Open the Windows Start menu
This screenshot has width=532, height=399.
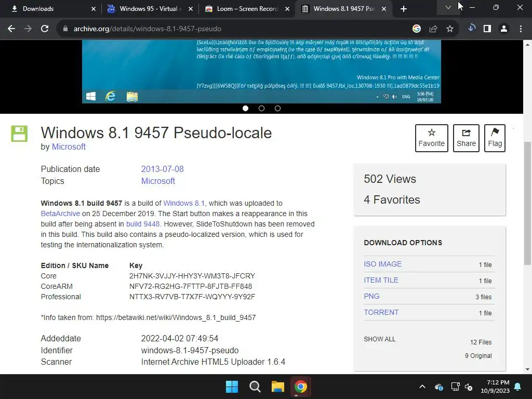232,387
